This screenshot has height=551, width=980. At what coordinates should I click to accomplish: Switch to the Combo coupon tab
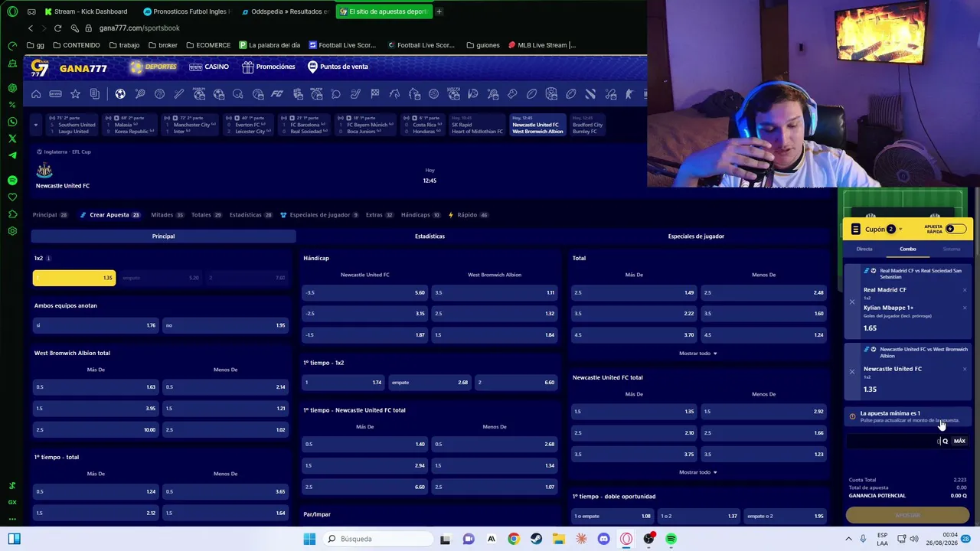pos(907,249)
